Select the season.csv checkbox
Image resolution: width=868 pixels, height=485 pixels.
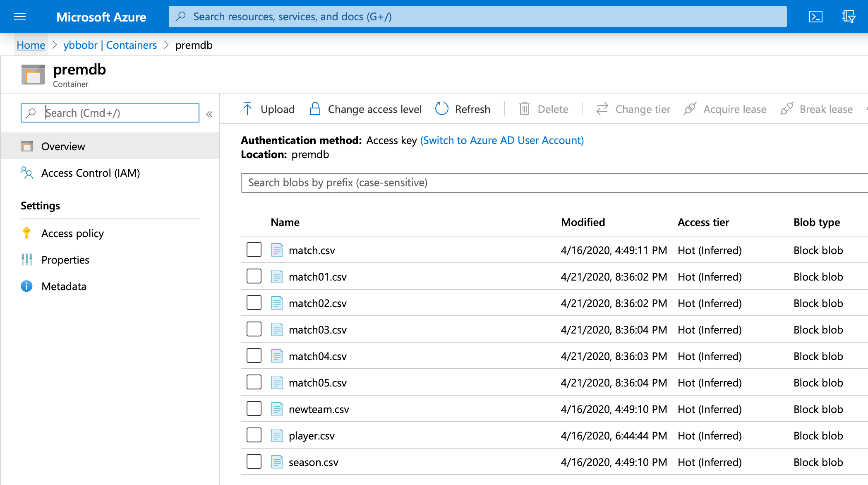[254, 461]
